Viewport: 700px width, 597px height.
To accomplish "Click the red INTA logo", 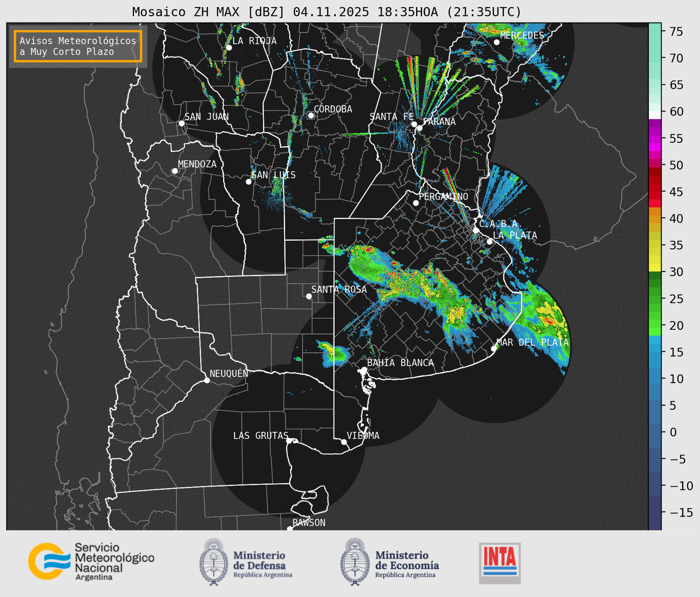I will [500, 563].
